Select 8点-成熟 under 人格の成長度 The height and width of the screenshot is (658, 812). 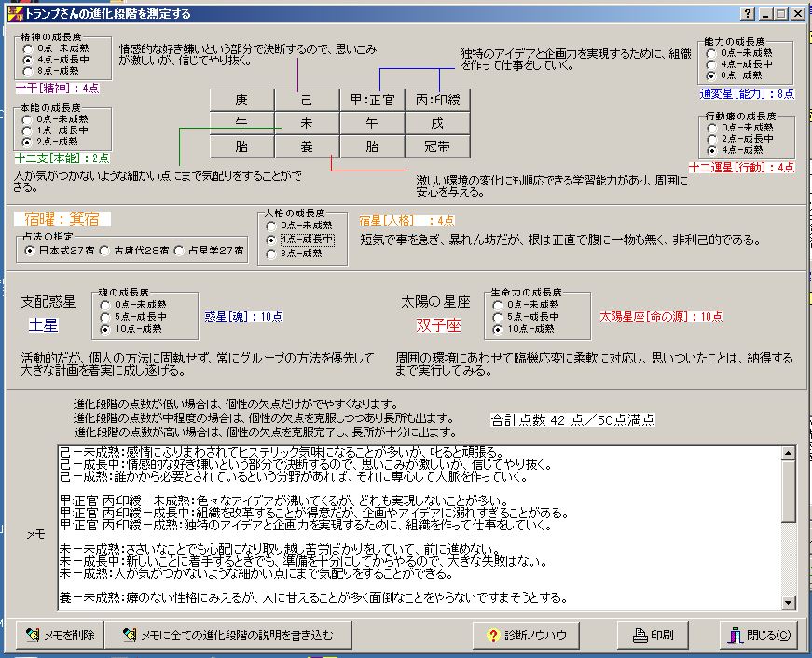pyautogui.click(x=271, y=254)
